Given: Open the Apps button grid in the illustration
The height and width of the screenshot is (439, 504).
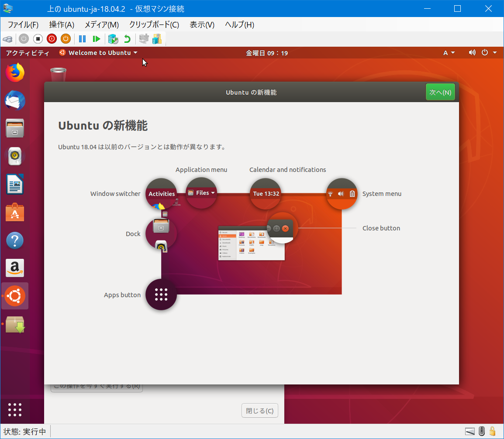Looking at the screenshot, I should pos(161,295).
